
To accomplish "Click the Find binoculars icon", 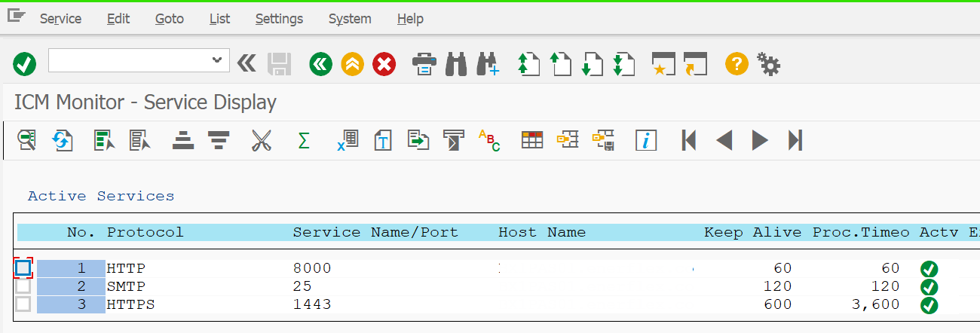I will 456,64.
